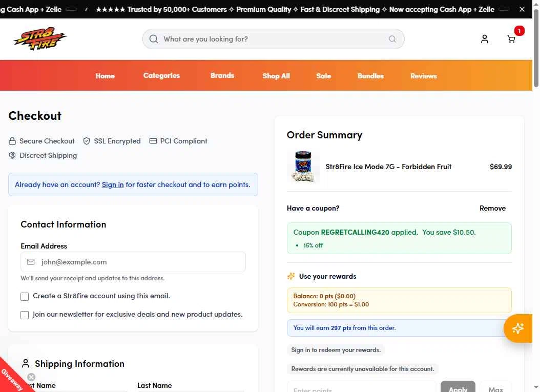Open Reviews in navigation bar
Viewport: 540px width, 392px height.
point(424,76)
